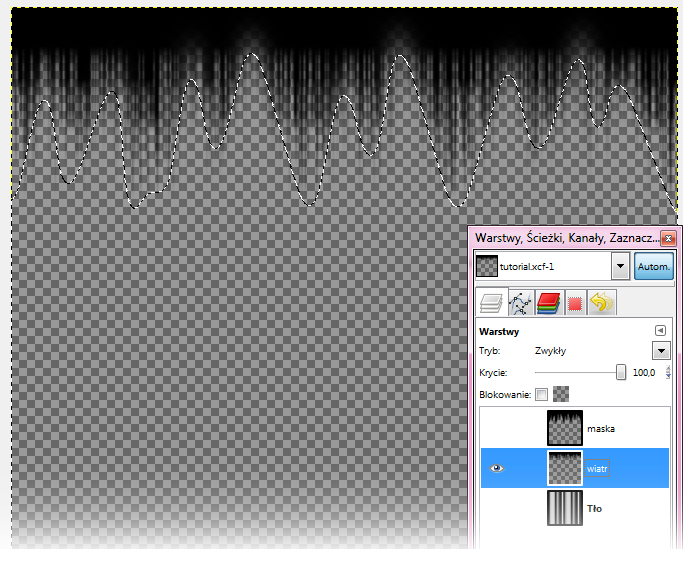Expand the Tryb blend mode dropdown

point(660,351)
